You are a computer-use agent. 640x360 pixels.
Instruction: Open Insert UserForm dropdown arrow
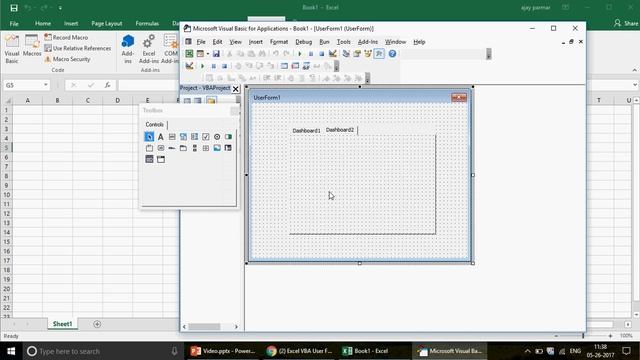(x=208, y=54)
